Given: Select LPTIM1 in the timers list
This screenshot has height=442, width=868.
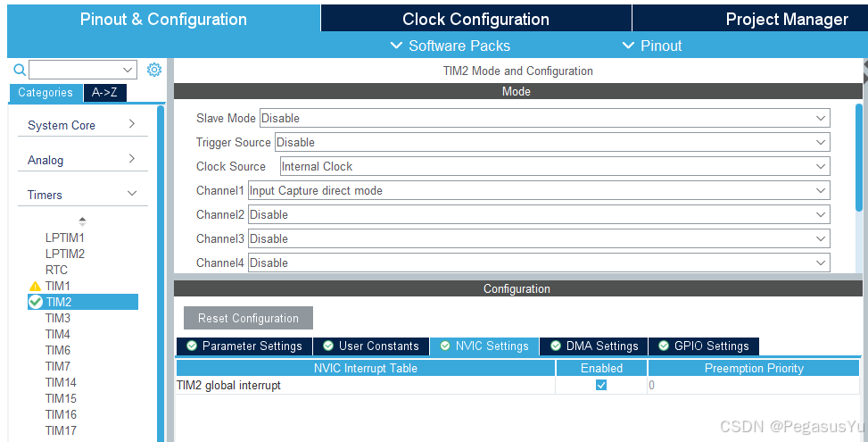Looking at the screenshot, I should pyautogui.click(x=65, y=238).
